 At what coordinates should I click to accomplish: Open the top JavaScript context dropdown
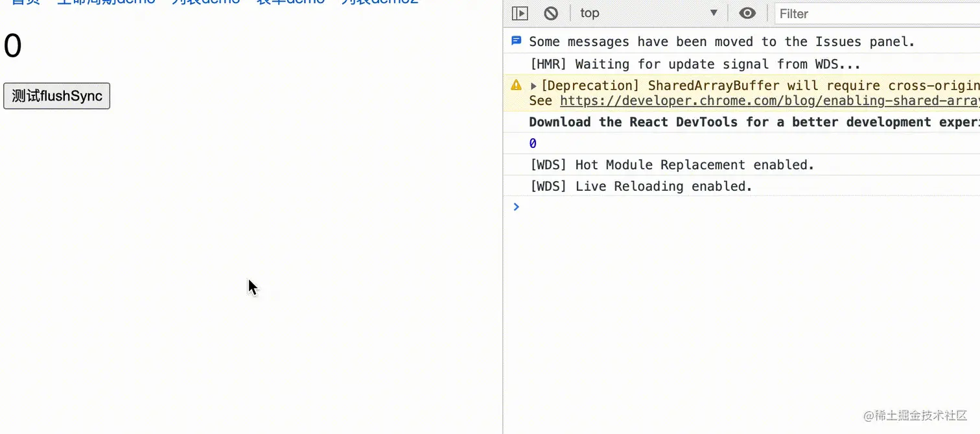[648, 13]
